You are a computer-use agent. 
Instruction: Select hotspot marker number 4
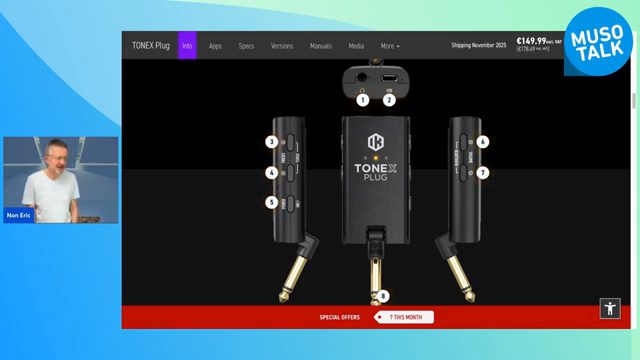(x=271, y=173)
